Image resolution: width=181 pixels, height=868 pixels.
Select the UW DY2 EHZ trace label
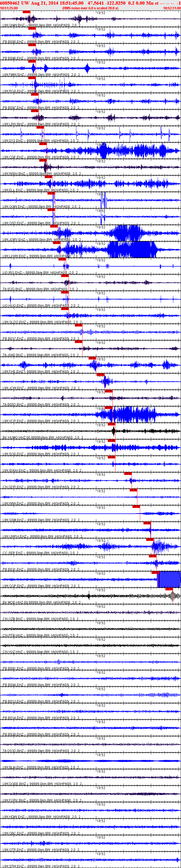tap(41, 141)
